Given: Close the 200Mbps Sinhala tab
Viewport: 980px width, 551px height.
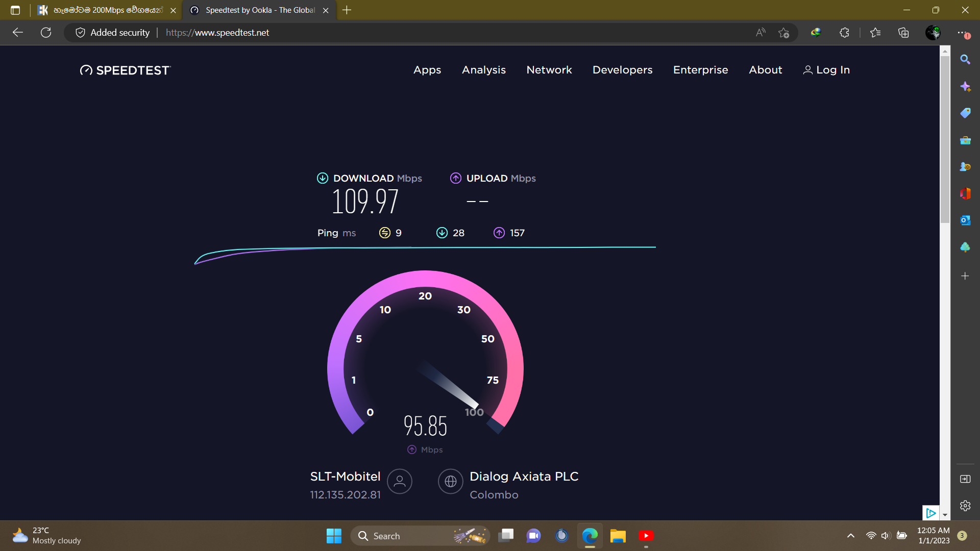Looking at the screenshot, I should [173, 10].
